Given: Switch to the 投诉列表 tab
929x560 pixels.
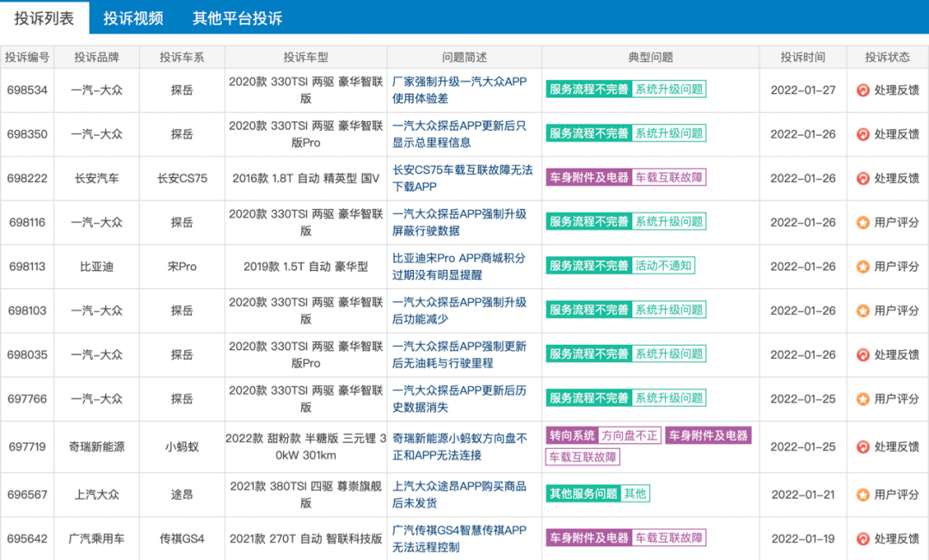Looking at the screenshot, I should (45, 18).
